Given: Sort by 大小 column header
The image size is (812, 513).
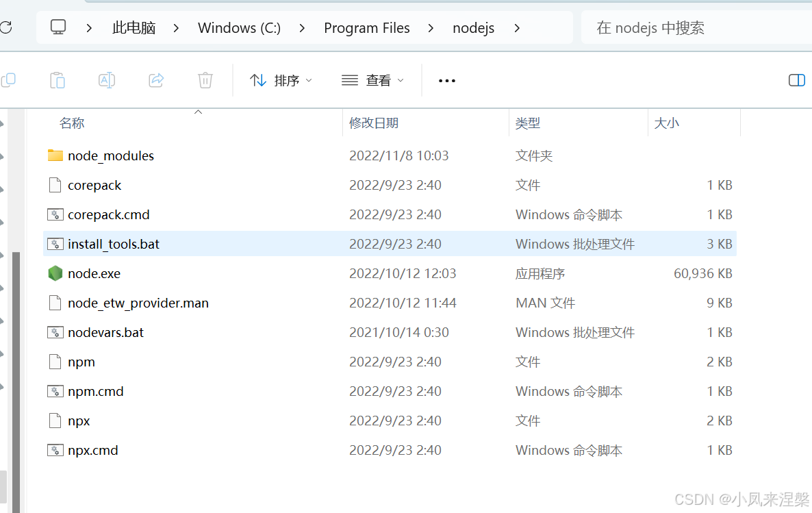Looking at the screenshot, I should 666,123.
